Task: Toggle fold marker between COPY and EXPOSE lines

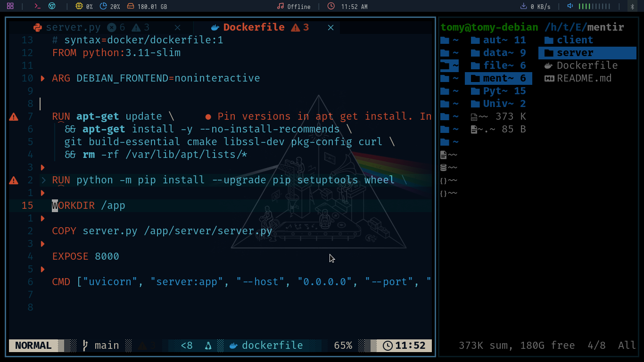Action: (x=42, y=244)
